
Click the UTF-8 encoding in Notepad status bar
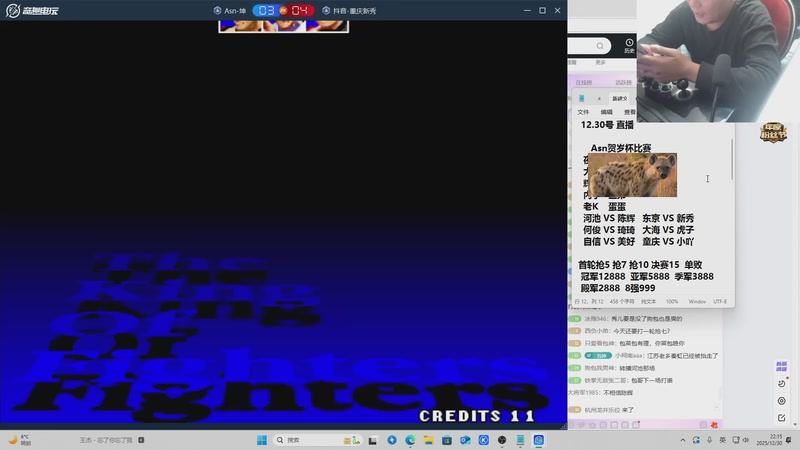(720, 302)
